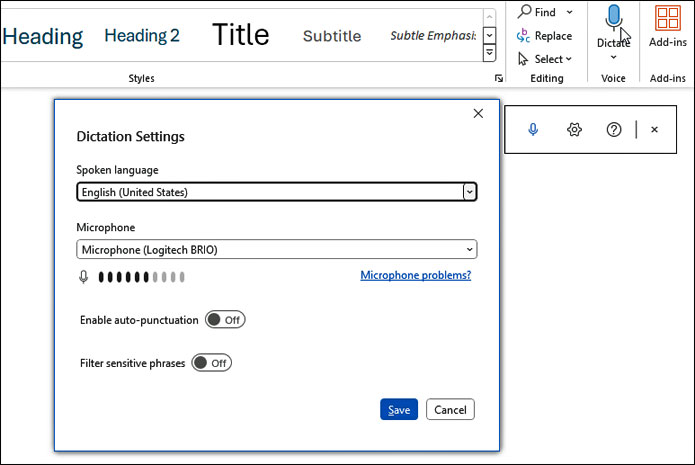The height and width of the screenshot is (465, 695).
Task: Click the microphone input level meter
Action: click(141, 277)
